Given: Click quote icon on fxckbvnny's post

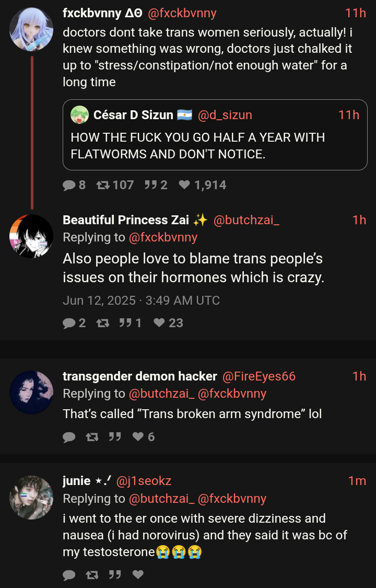Looking at the screenshot, I should 150,185.
